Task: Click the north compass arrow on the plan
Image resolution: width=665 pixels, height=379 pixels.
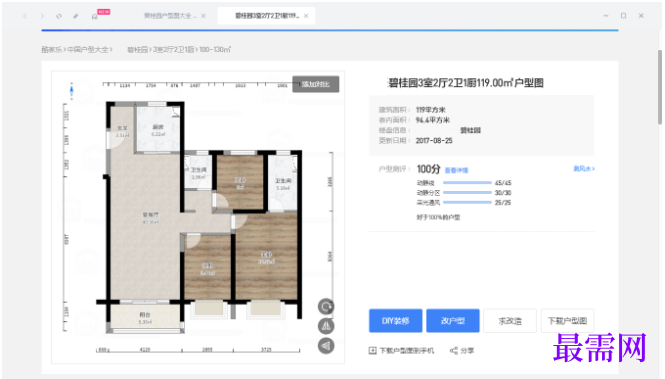Action: pyautogui.click(x=72, y=91)
